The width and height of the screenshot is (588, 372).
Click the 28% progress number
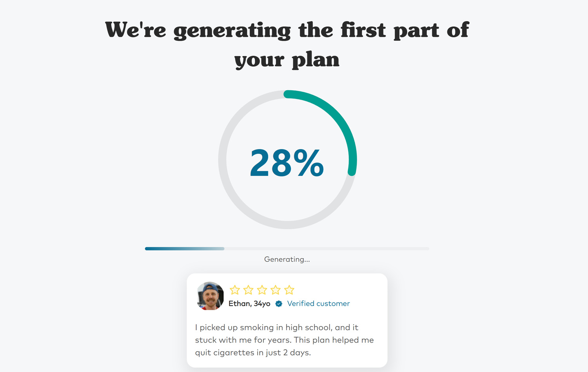tap(287, 162)
